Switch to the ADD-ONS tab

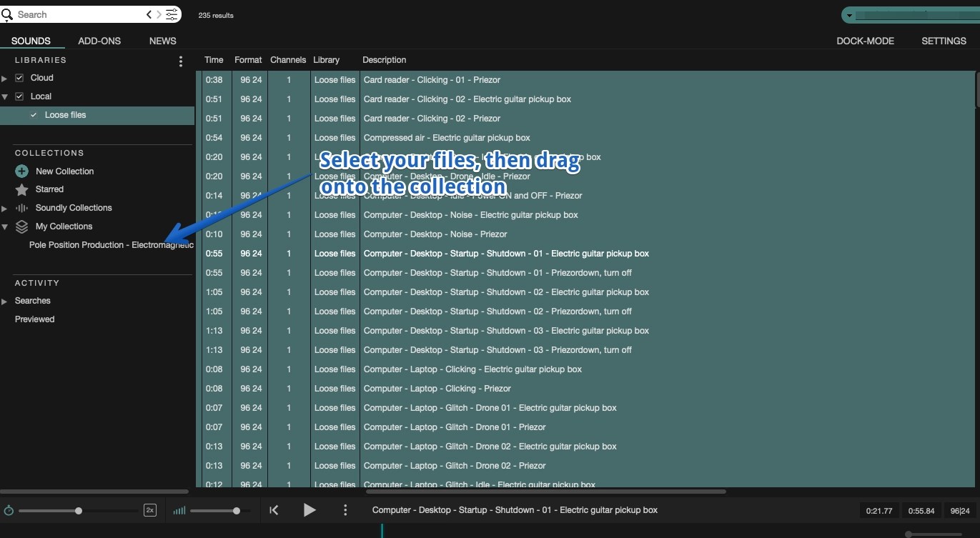99,41
